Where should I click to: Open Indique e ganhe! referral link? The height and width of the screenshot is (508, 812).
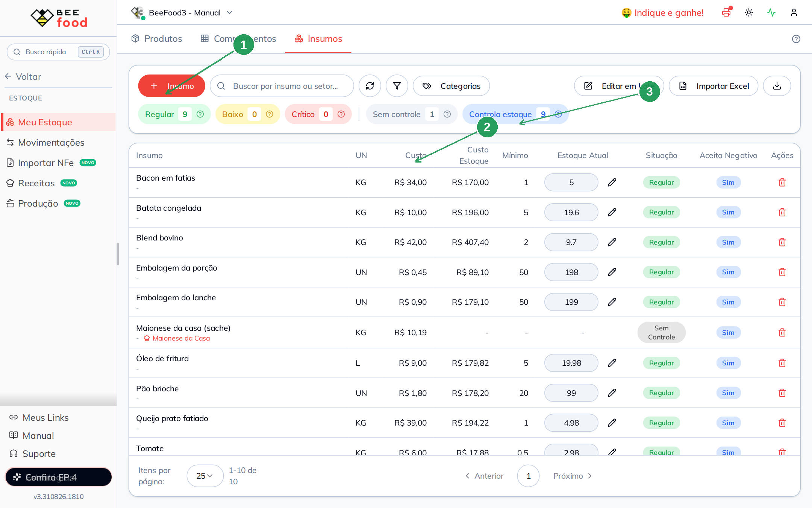point(662,13)
